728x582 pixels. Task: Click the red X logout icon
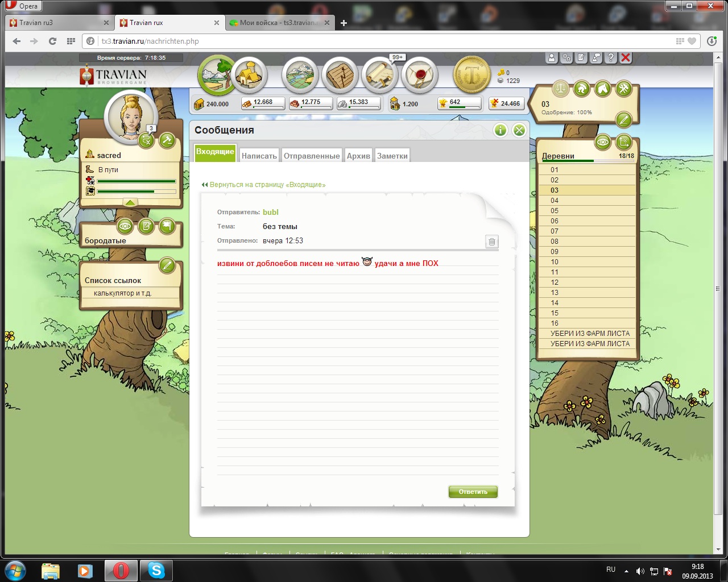tap(626, 57)
